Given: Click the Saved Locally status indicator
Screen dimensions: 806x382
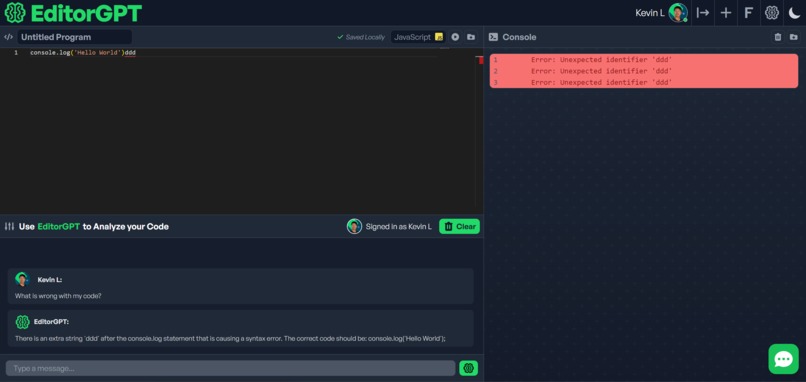Looking at the screenshot, I should pyautogui.click(x=361, y=37).
